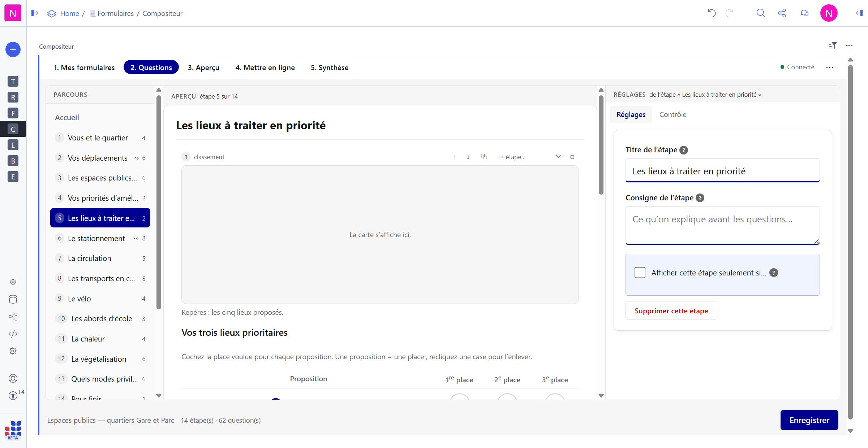This screenshot has width=868, height=448.
Task: Open classement question settings gear
Action: click(572, 157)
